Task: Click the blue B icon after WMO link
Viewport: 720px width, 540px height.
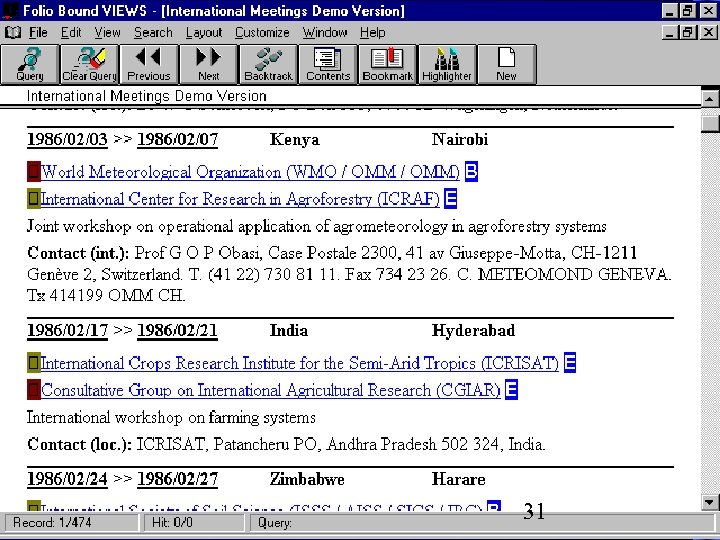Action: click(x=471, y=171)
